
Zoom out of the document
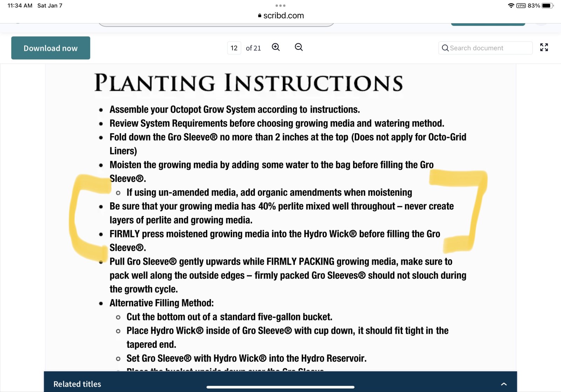coord(299,47)
